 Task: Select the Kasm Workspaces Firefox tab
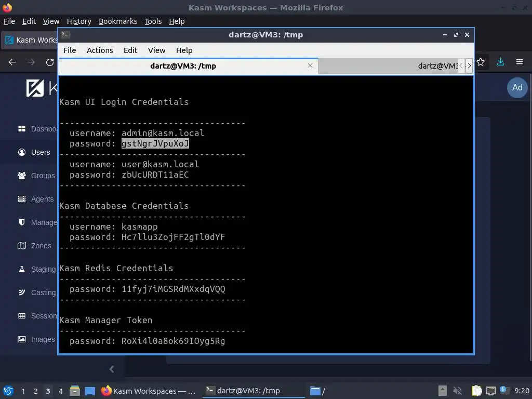click(30, 40)
